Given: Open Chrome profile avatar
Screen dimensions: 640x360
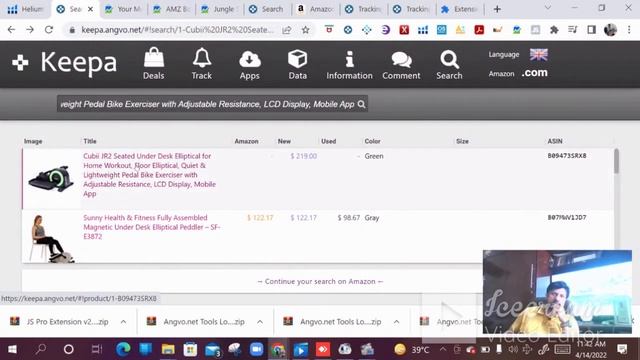Looking at the screenshot, I should pos(610,30).
